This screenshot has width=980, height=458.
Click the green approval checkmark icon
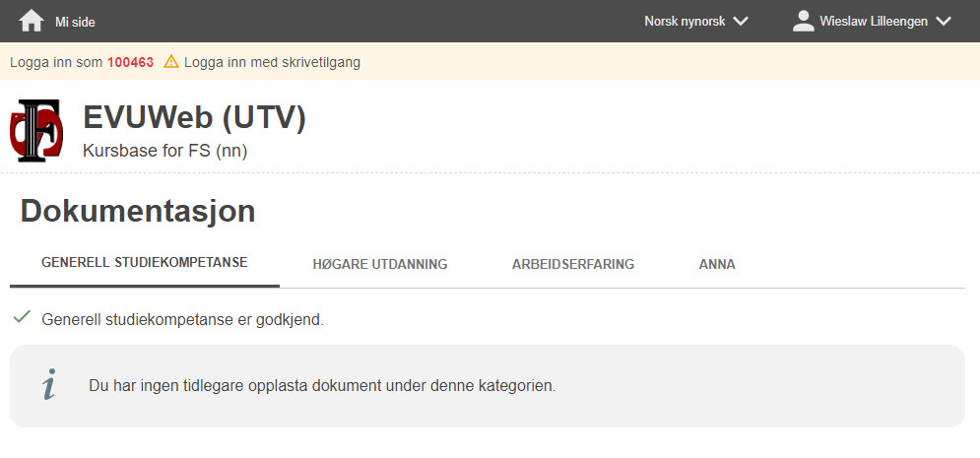(22, 317)
